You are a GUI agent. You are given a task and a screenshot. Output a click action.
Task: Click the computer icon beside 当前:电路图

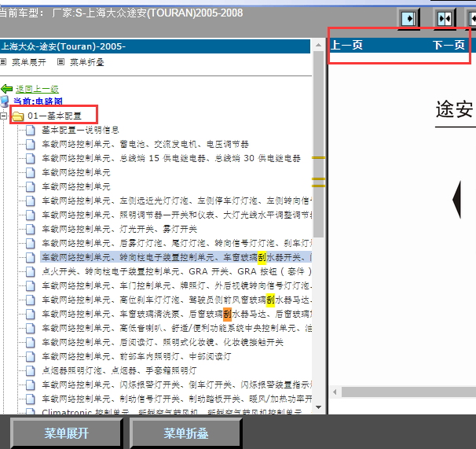coord(5,101)
